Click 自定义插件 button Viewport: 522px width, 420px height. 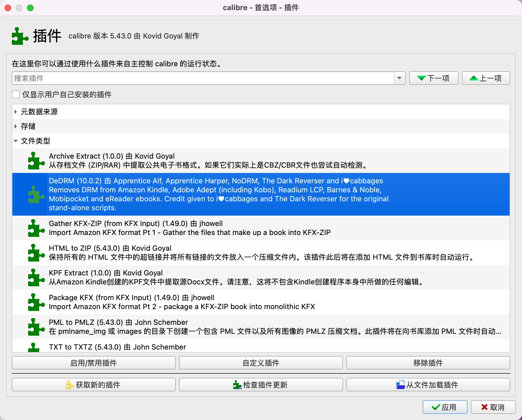coord(261,363)
